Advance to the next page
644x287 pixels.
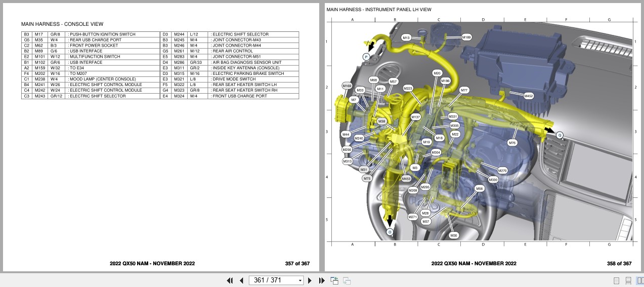click(310, 280)
